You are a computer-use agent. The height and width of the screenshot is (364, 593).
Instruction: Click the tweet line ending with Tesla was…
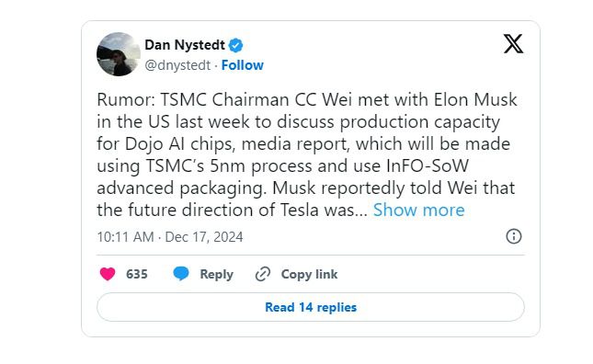pos(232,210)
